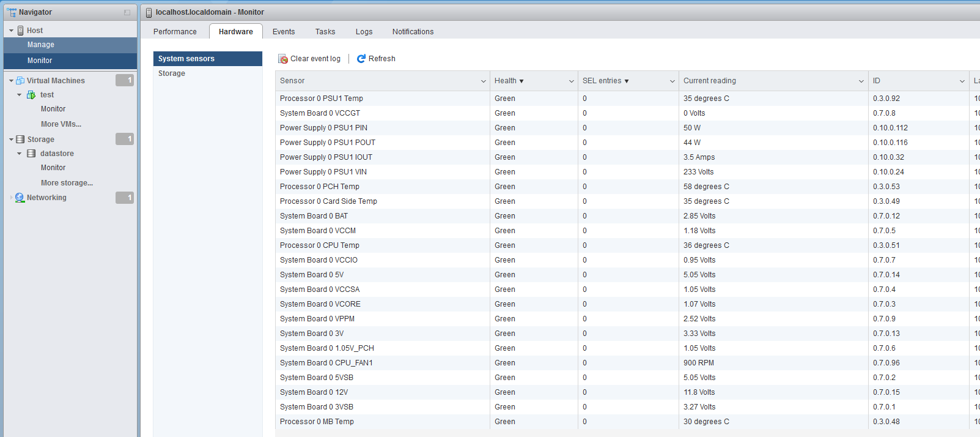The height and width of the screenshot is (437, 980).
Task: Collapse the test VM tree node
Action: pos(20,95)
